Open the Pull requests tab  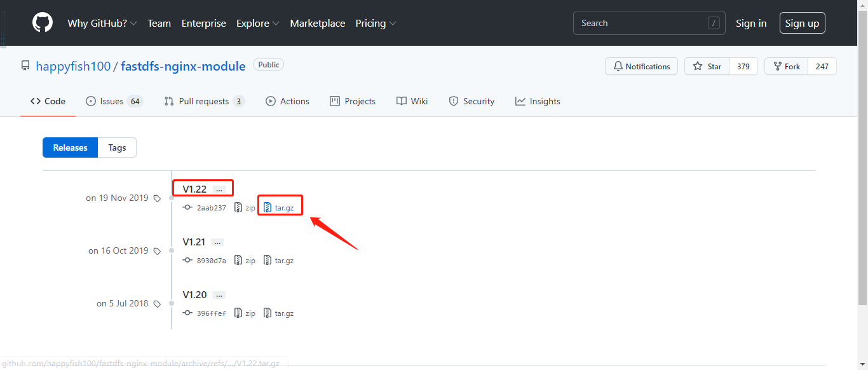[204, 101]
